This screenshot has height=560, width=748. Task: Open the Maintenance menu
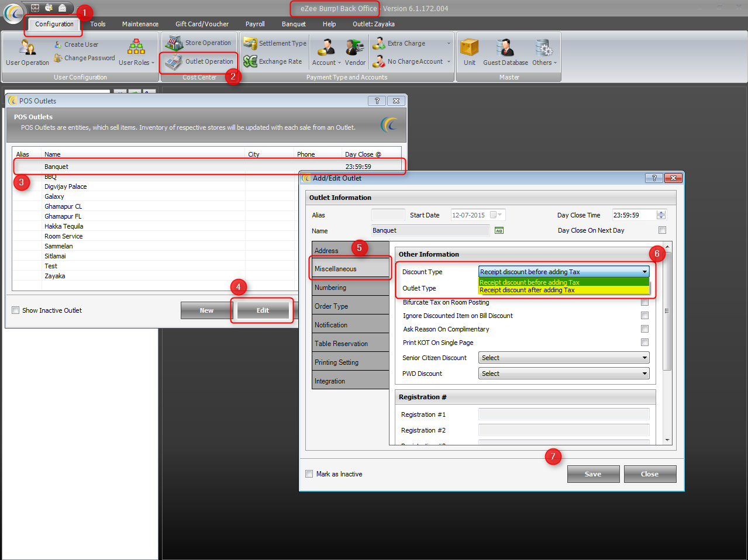pyautogui.click(x=140, y=24)
